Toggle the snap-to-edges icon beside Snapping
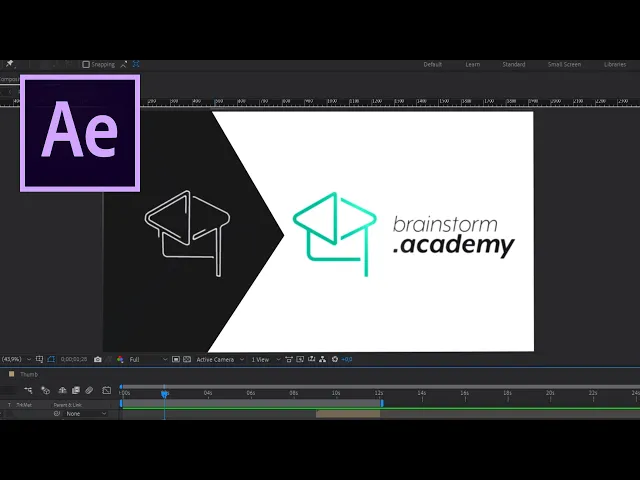The image size is (640, 480). pos(124,64)
